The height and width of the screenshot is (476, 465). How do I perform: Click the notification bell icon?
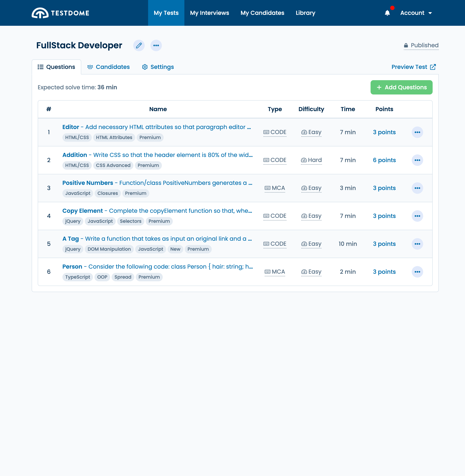coord(387,13)
